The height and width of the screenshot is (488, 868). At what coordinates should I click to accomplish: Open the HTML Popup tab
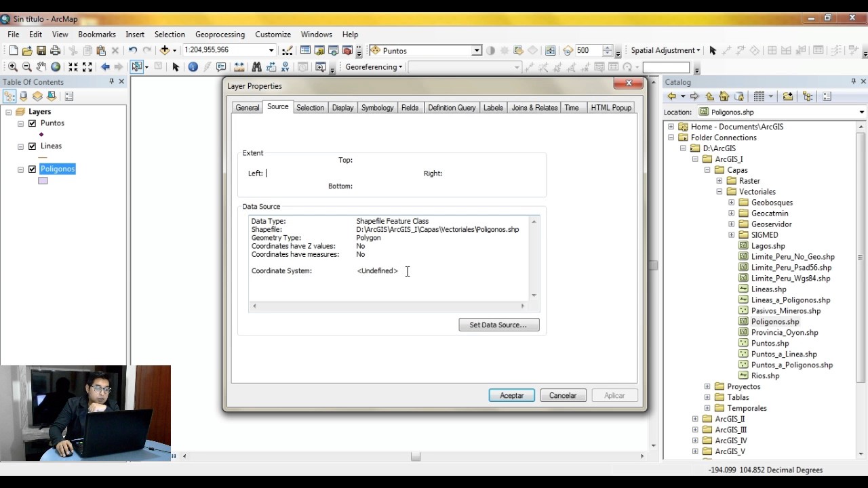611,108
